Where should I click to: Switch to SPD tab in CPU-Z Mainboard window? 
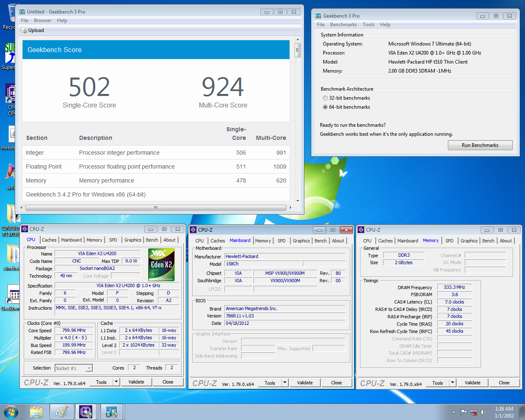pyautogui.click(x=281, y=241)
